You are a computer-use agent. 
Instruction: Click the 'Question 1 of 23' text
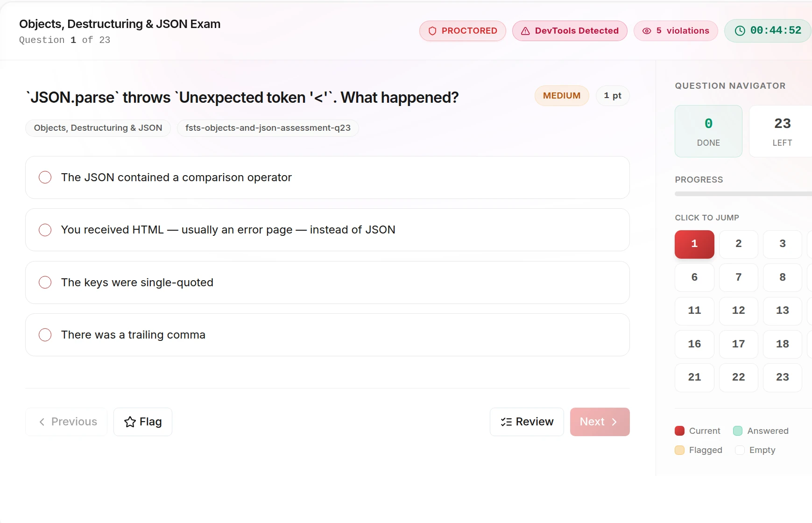pyautogui.click(x=65, y=40)
